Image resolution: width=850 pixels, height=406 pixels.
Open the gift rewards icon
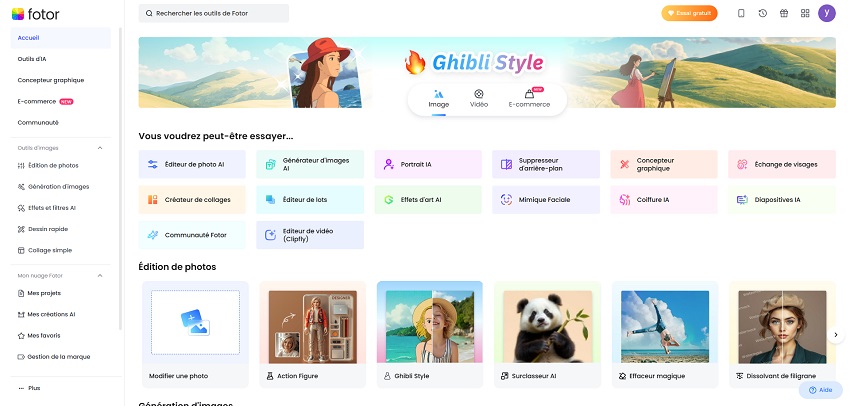[784, 13]
